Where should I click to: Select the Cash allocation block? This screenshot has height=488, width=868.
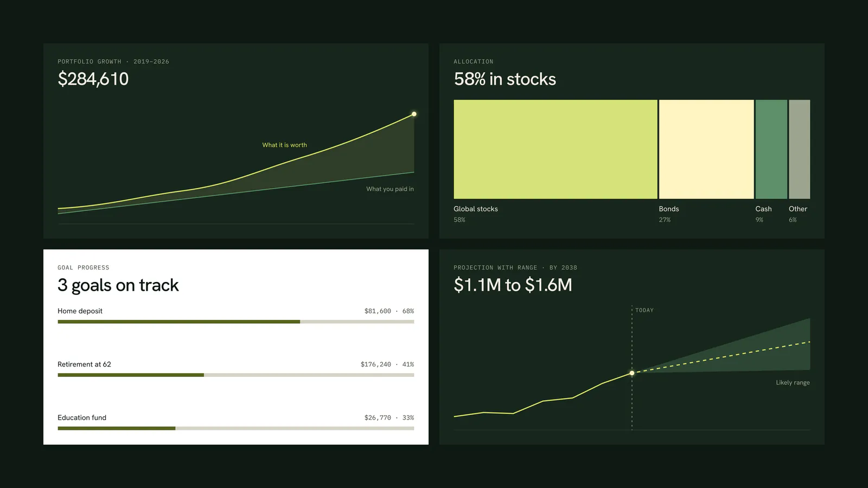pyautogui.click(x=771, y=149)
